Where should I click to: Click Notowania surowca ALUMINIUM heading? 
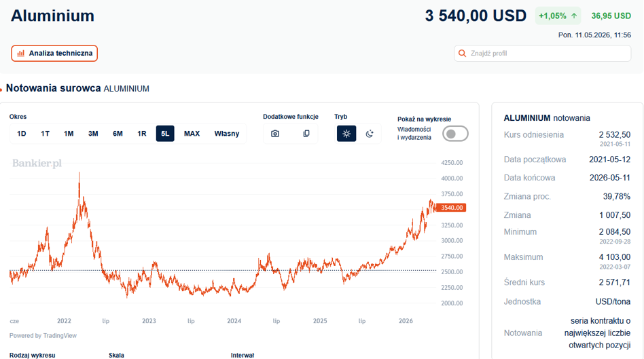point(77,88)
